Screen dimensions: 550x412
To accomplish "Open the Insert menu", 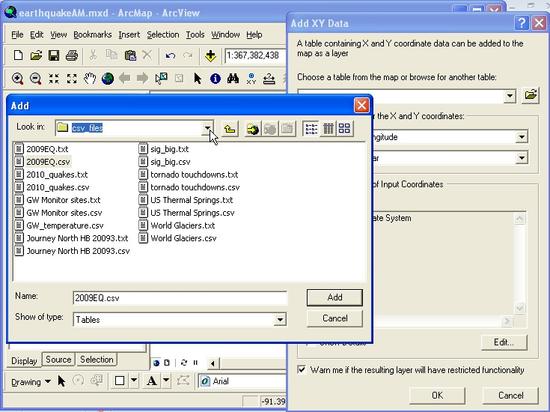I will [129, 35].
